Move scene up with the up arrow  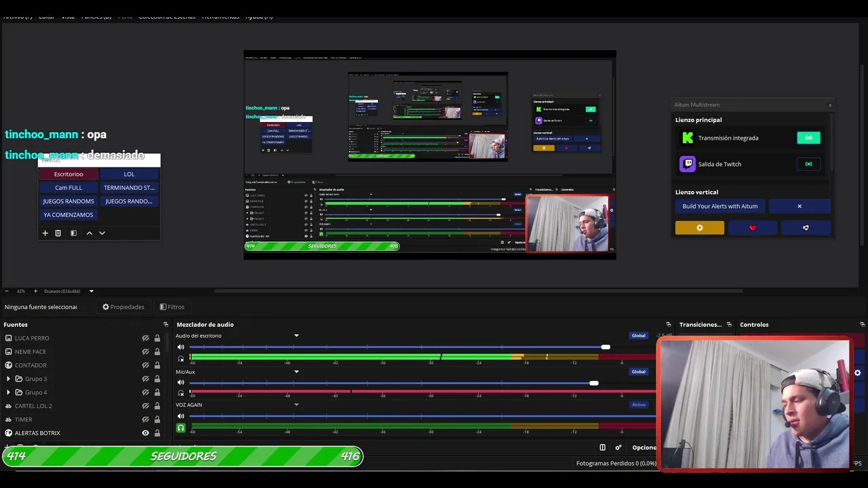[90, 233]
